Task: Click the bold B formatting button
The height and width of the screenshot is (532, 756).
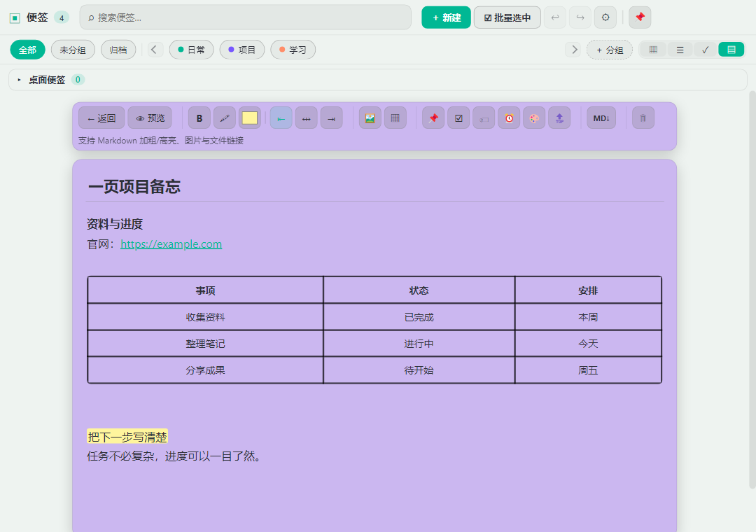Action: point(199,118)
